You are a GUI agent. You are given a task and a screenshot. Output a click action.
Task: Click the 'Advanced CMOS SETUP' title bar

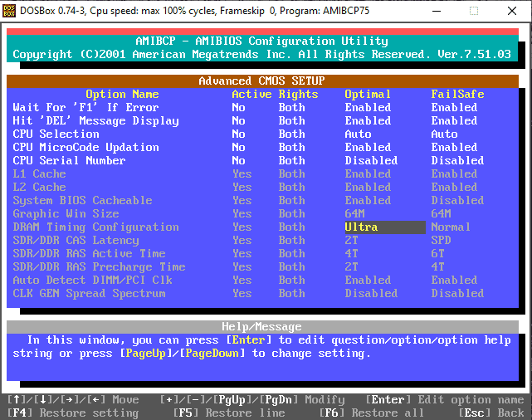262,81
